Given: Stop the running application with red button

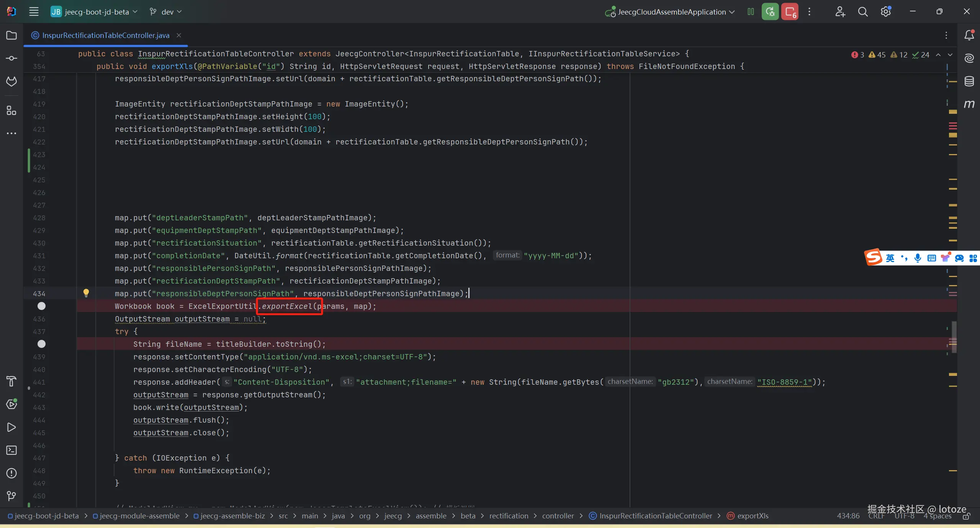Looking at the screenshot, I should pos(790,12).
